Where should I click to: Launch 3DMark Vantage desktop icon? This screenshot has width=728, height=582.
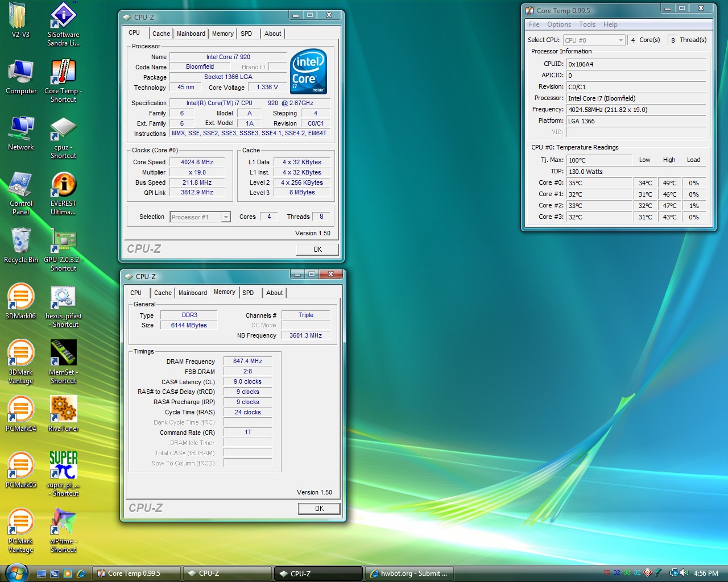(20, 362)
